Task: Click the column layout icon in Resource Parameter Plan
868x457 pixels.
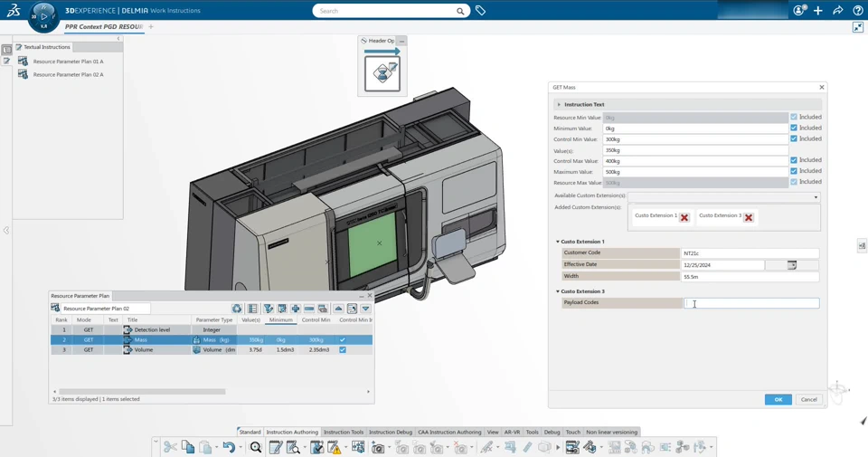Action: 252,309
